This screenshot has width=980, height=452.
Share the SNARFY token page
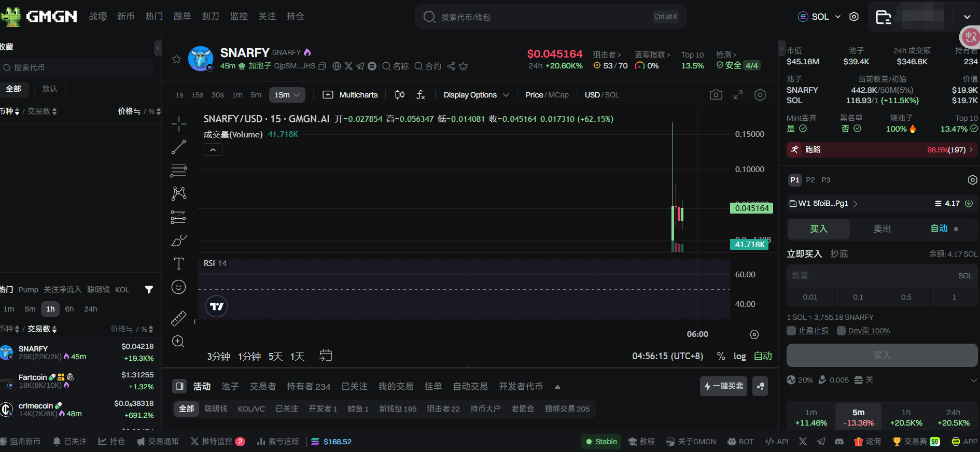pos(451,66)
